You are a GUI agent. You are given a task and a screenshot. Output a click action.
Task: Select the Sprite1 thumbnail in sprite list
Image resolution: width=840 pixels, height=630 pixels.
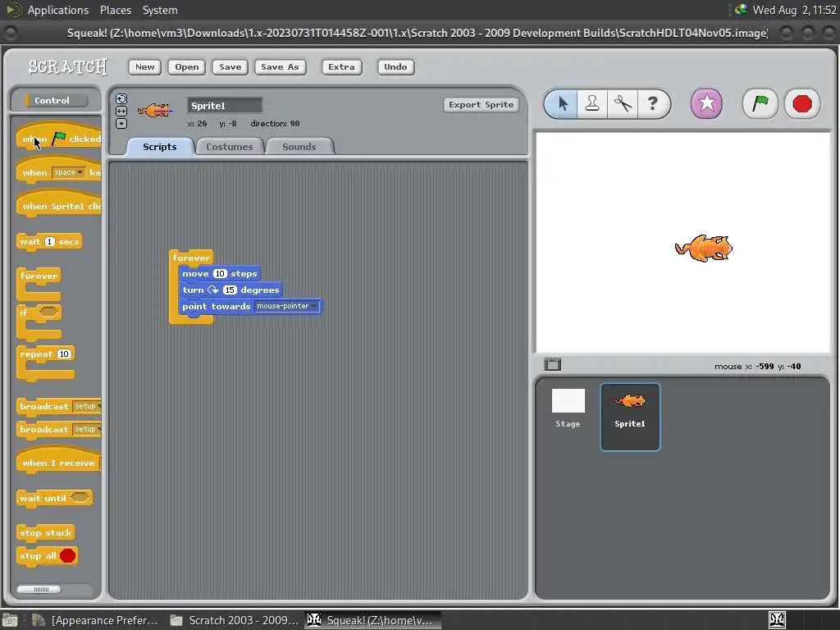[x=630, y=417]
